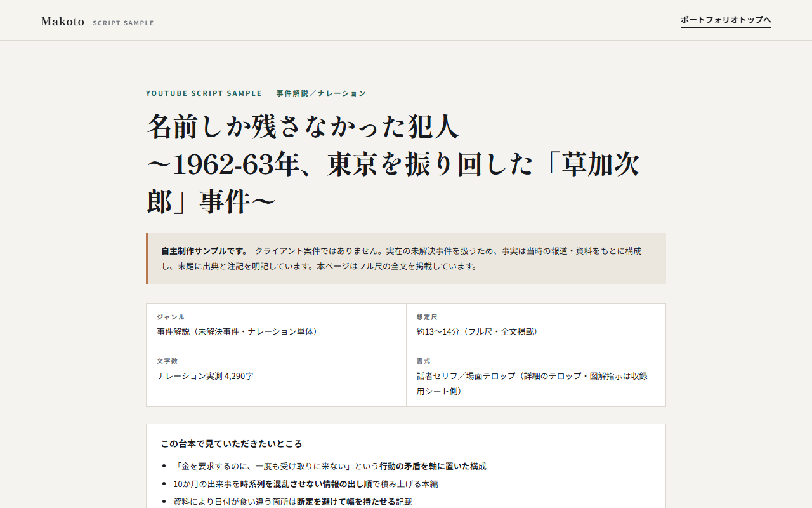This screenshot has width=812, height=508.
Task: Click the 文字数 field label
Action: (x=167, y=361)
